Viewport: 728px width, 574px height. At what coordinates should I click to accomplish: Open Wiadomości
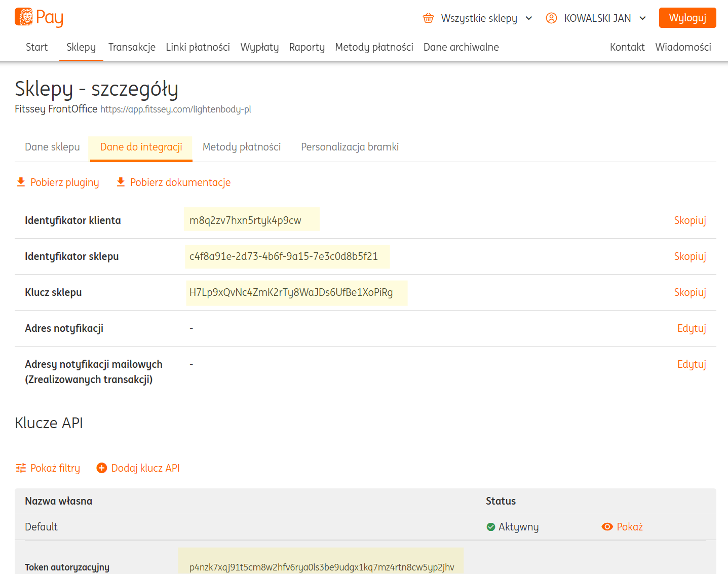683,47
